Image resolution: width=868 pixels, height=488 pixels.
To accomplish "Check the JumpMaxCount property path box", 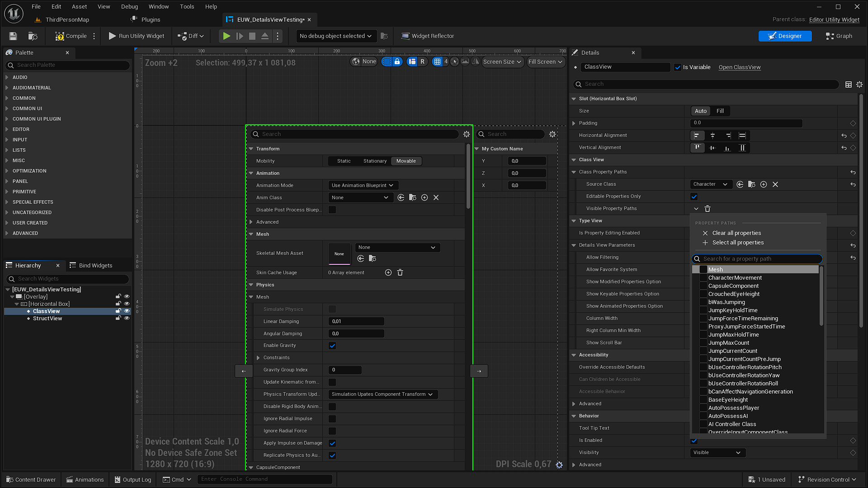I will pos(703,343).
